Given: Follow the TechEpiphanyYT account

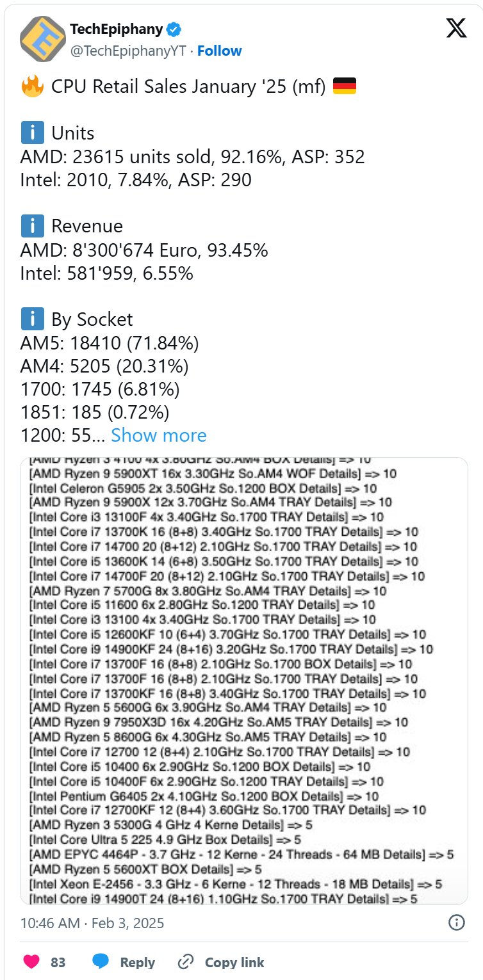Looking at the screenshot, I should point(219,51).
